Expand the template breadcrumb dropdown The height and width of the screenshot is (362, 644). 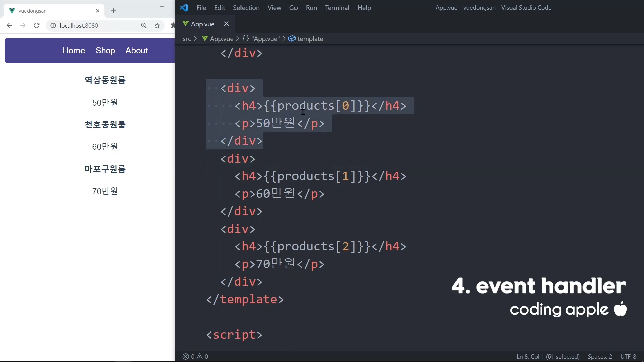(310, 39)
